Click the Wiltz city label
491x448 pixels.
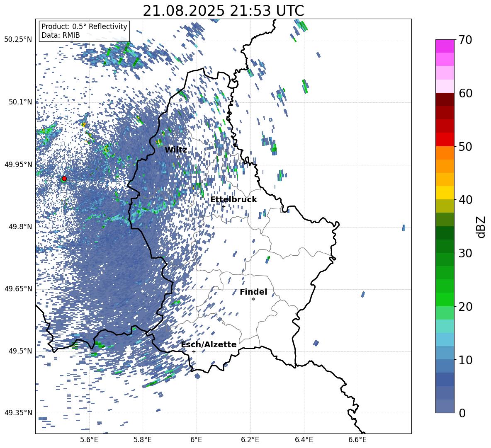click(176, 150)
